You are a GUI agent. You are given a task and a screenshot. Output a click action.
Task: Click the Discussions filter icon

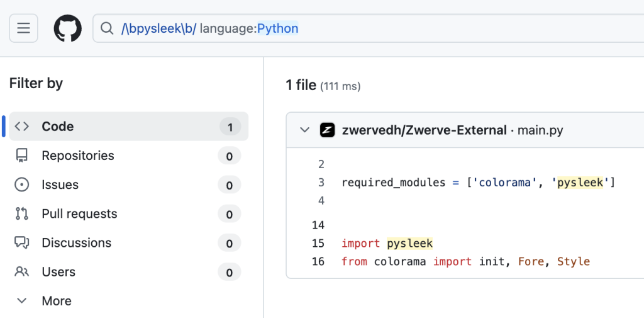(x=22, y=243)
